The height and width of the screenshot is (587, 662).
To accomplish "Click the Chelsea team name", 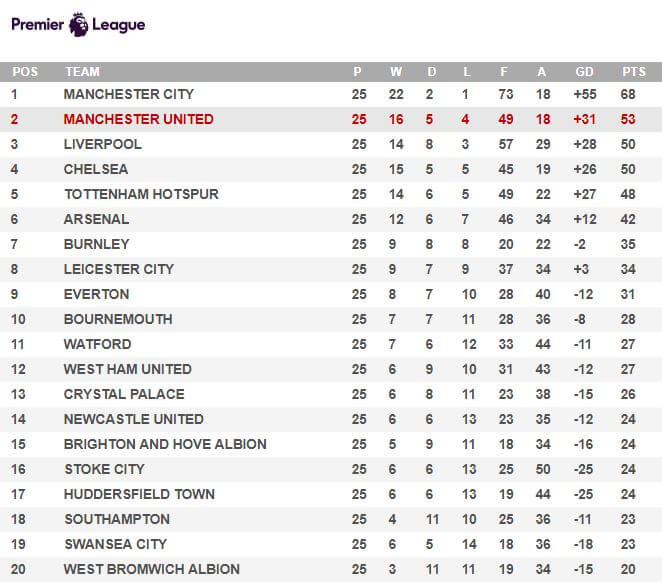I will pyautogui.click(x=96, y=169).
